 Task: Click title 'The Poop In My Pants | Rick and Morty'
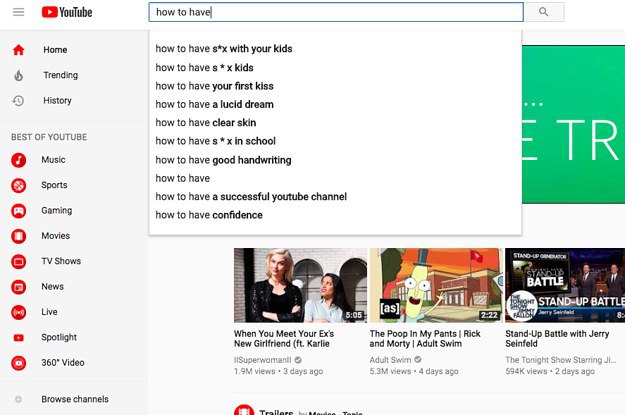pos(425,338)
